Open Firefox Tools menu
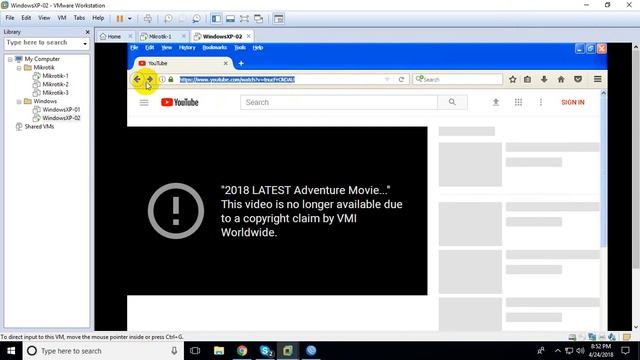This screenshot has height=360, width=640. point(240,47)
